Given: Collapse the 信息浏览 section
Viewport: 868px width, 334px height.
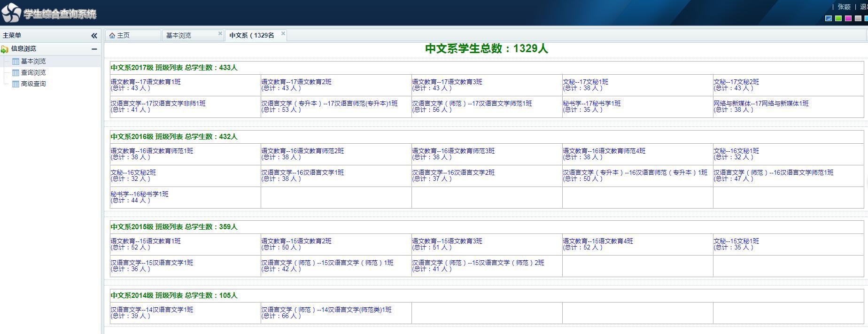Looking at the screenshot, I should (x=94, y=49).
